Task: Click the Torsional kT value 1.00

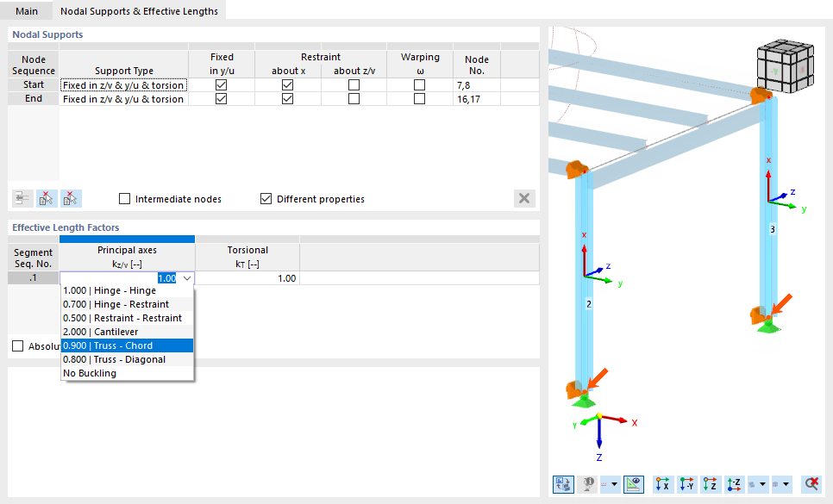Action: point(247,278)
